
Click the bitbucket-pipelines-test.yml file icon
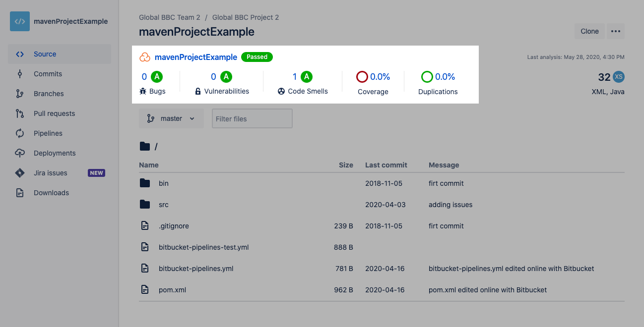(x=145, y=247)
